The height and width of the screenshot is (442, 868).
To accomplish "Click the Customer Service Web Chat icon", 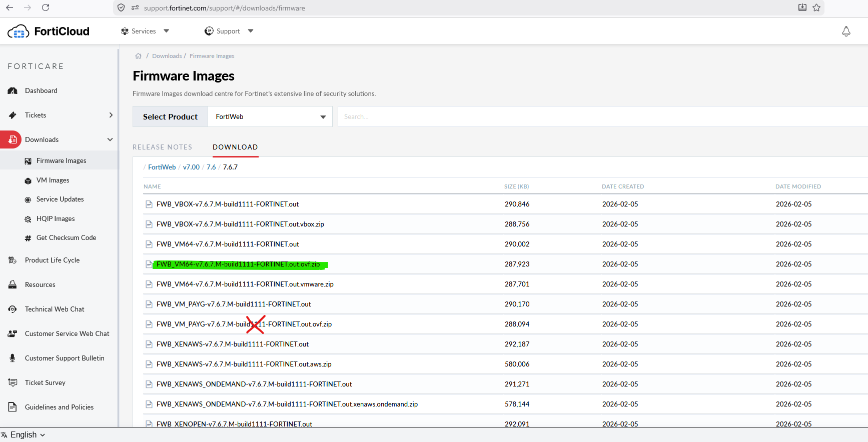I will 13,333.
